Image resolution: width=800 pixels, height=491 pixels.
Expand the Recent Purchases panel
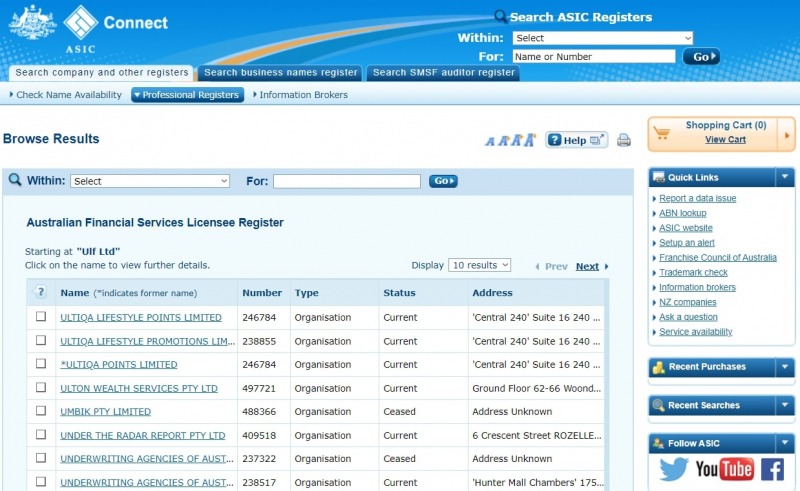(785, 367)
